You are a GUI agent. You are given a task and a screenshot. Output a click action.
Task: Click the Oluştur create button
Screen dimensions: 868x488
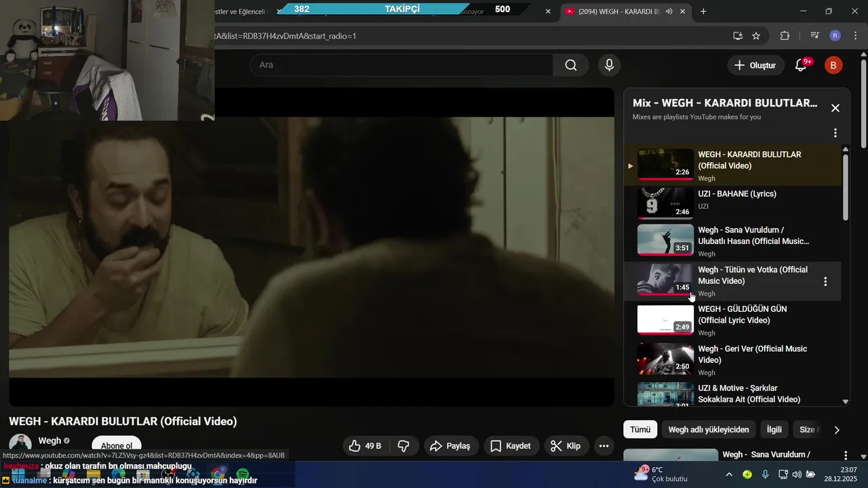coord(755,65)
